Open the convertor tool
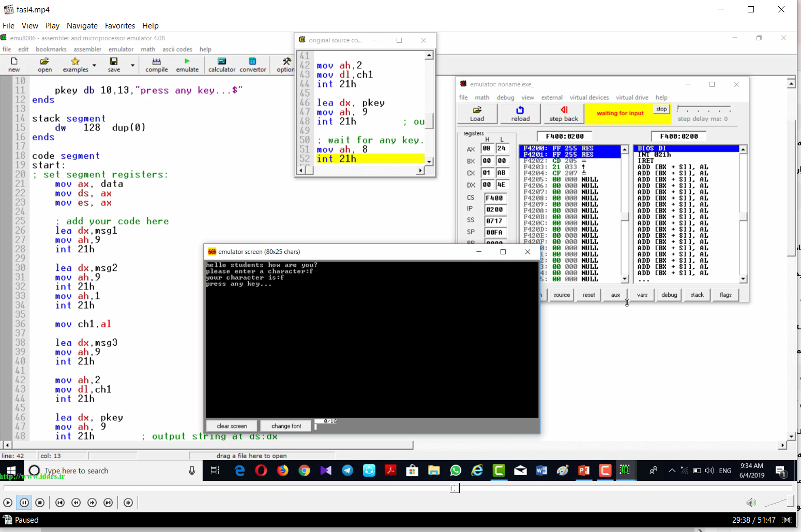Viewport: 801px width, 532px height. [x=252, y=65]
